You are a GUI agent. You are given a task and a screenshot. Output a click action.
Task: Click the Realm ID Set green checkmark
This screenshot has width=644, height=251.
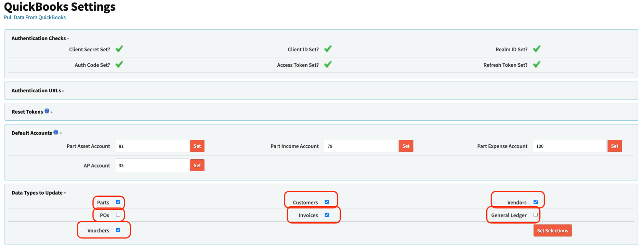click(x=536, y=49)
